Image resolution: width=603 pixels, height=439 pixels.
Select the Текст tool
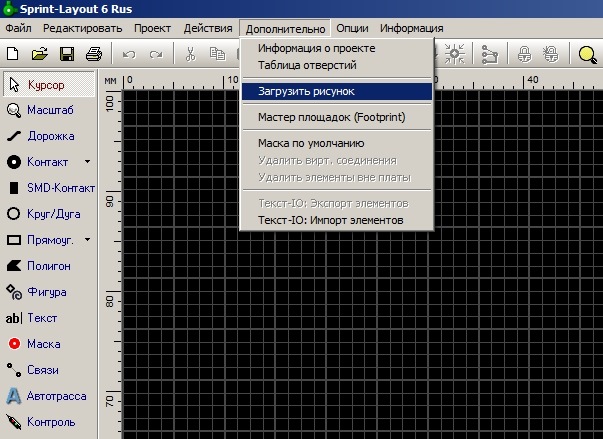click(x=49, y=318)
